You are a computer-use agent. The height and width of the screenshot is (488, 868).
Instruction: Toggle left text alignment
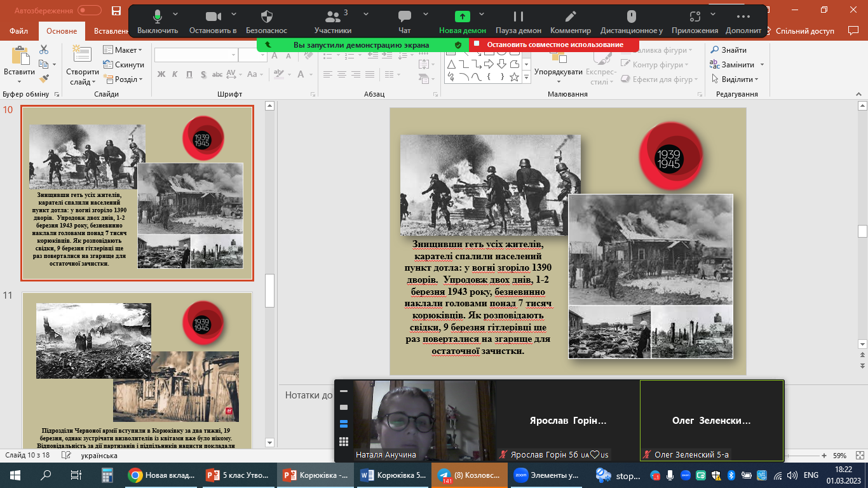327,74
